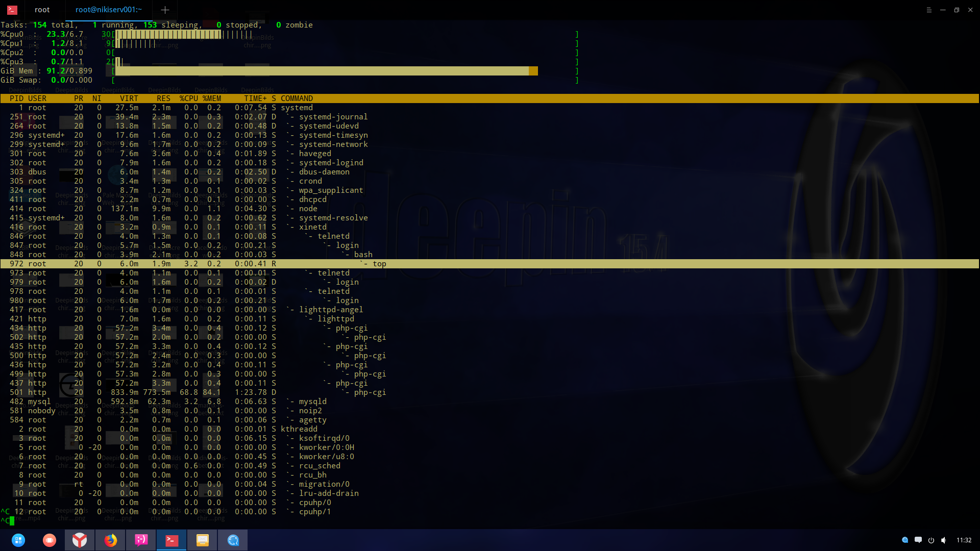Click the multitasking view dock icon
This screenshot has width=980, height=551.
click(x=50, y=540)
